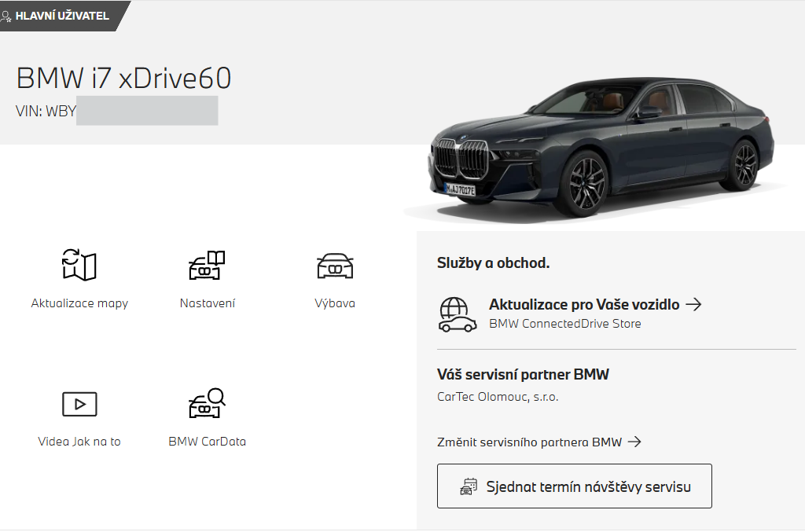Image resolution: width=805 pixels, height=532 pixels.
Task: Click the Aktualizace mapy label
Action: click(79, 303)
